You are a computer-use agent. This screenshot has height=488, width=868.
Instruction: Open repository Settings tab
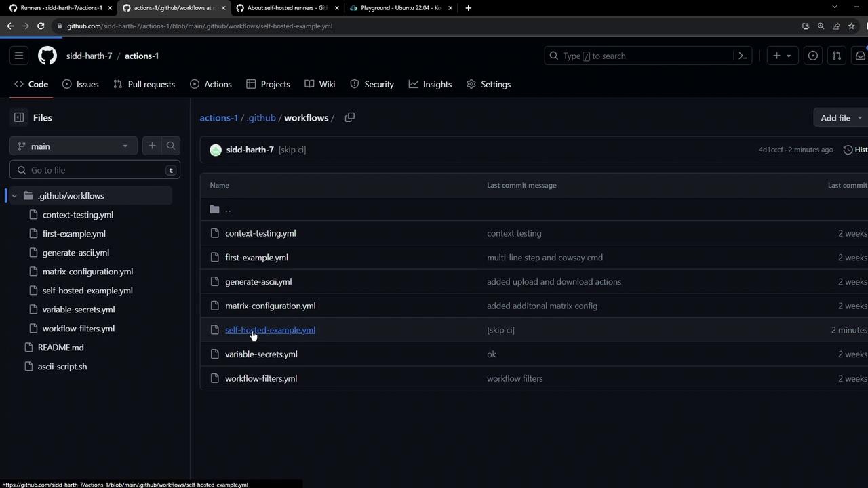[x=489, y=84]
